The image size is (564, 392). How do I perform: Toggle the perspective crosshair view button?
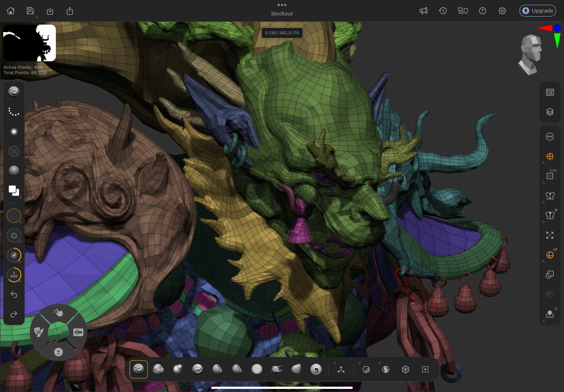[x=550, y=157]
